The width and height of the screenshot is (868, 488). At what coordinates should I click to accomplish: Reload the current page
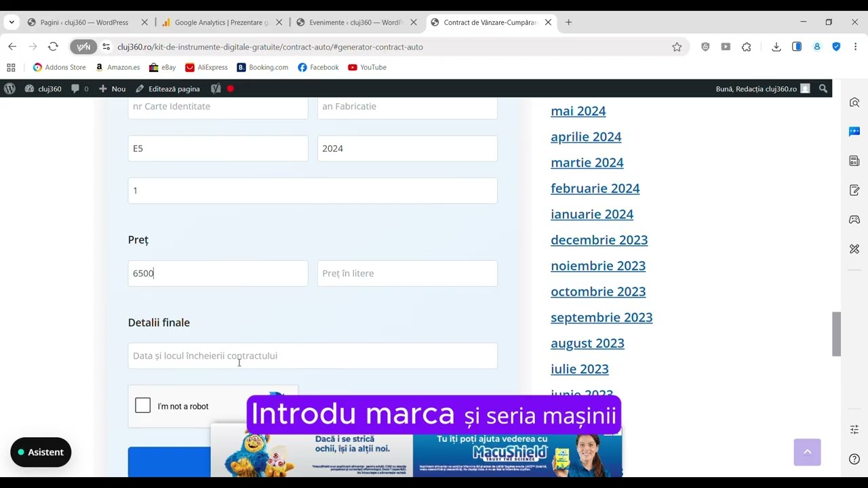pyautogui.click(x=53, y=47)
